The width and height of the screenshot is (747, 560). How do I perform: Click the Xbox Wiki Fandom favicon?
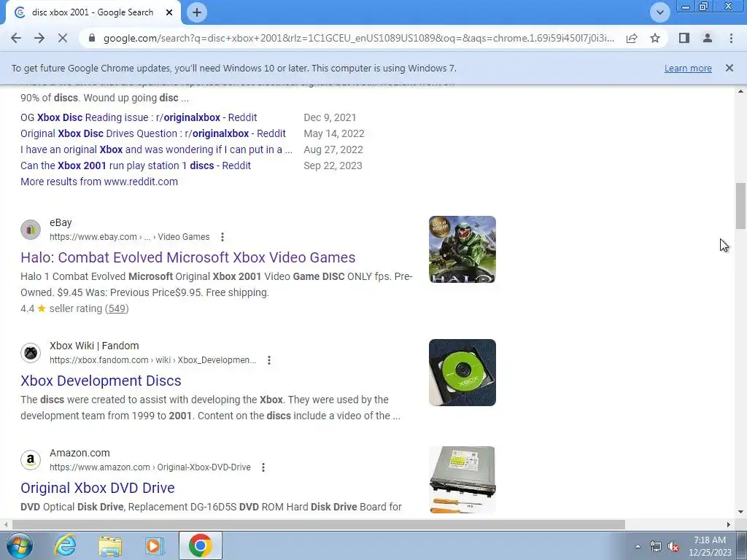coord(31,353)
